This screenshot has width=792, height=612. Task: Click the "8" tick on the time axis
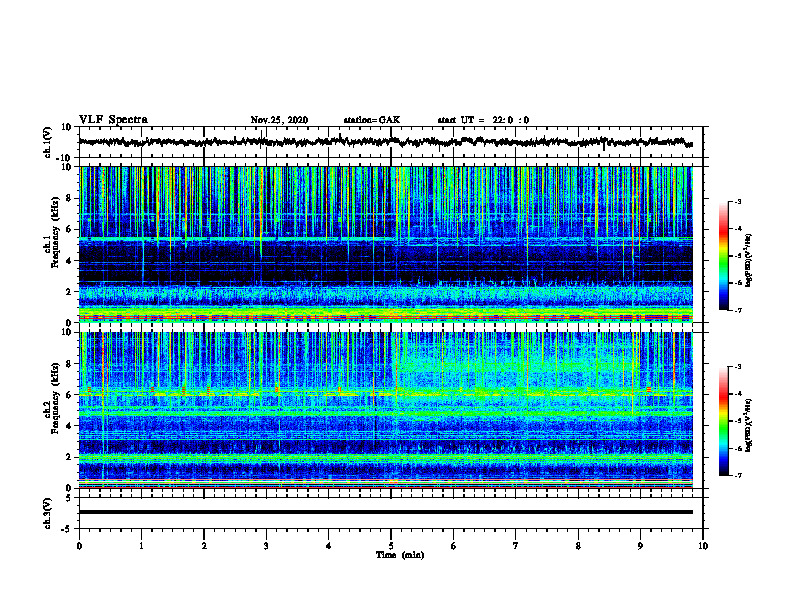coord(578,546)
